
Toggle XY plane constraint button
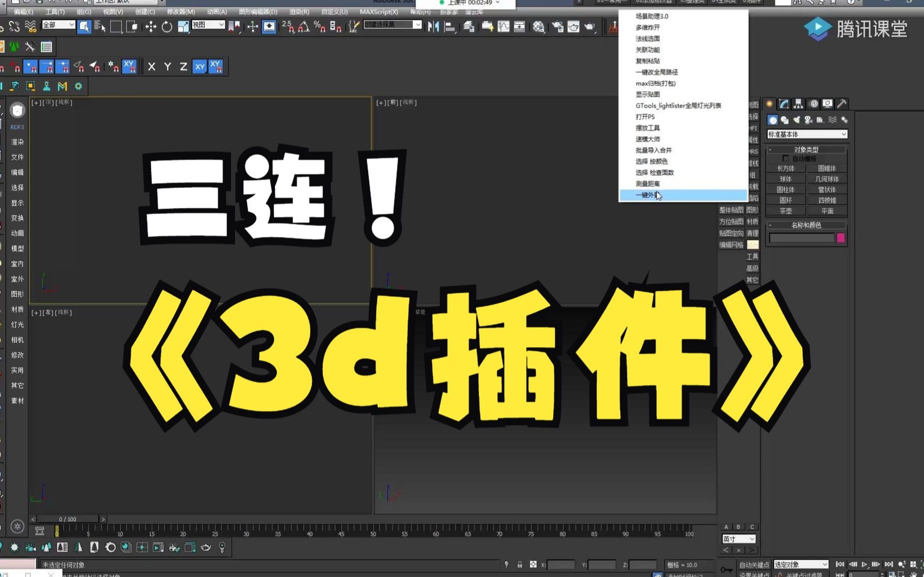[200, 66]
